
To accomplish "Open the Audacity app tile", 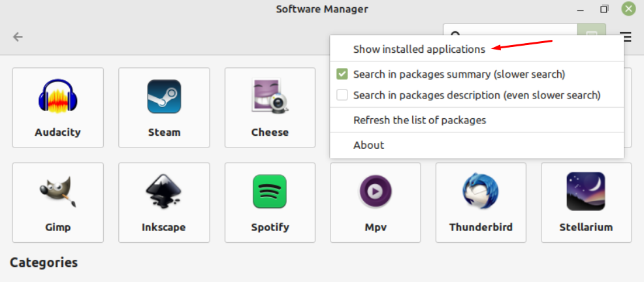I will tap(58, 108).
